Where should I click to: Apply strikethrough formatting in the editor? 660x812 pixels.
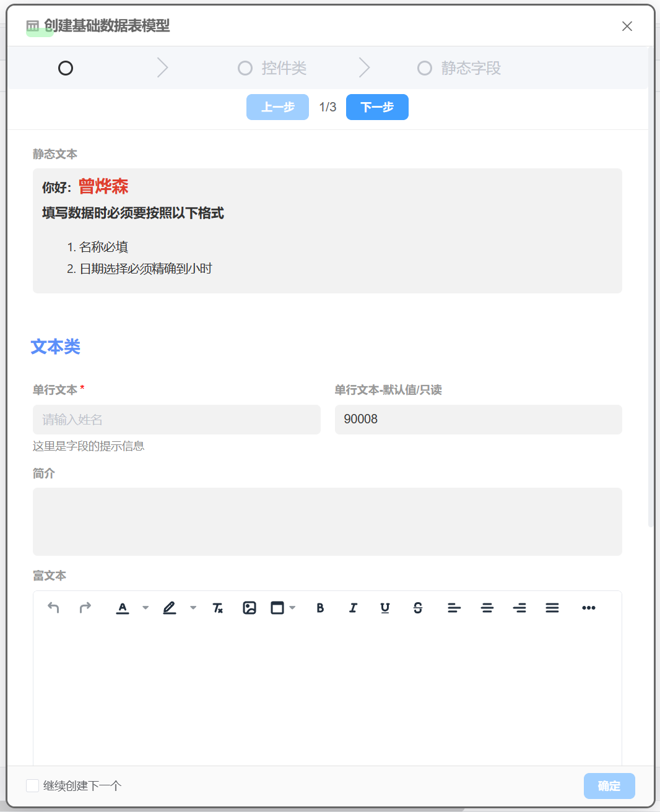(418, 608)
